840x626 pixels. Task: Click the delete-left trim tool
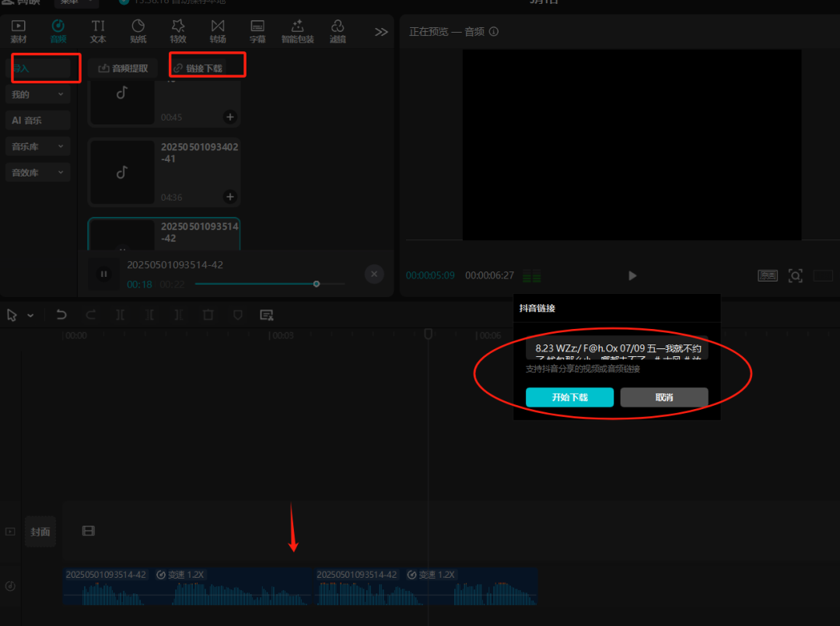[x=149, y=315]
